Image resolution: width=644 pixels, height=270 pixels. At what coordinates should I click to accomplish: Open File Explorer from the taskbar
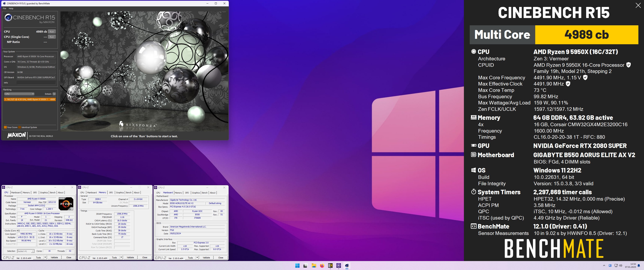coord(314,266)
